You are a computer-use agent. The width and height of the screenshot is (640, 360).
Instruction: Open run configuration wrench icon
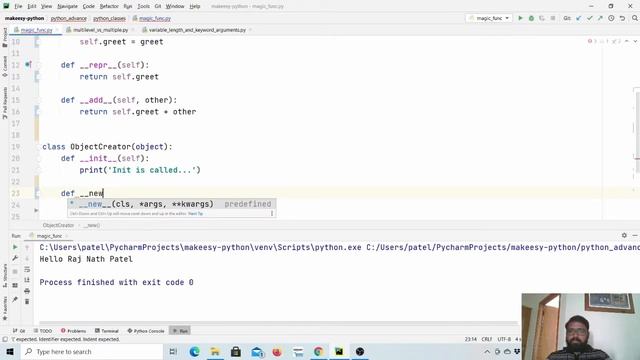pyautogui.click(x=15, y=258)
